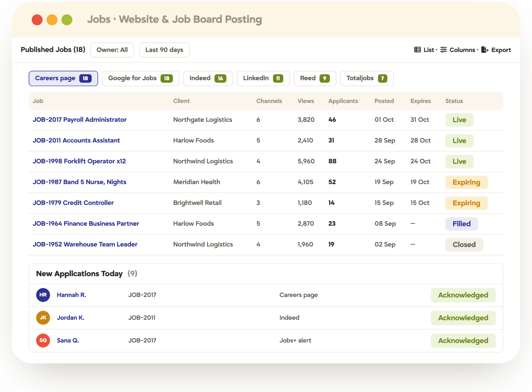532x392 pixels.
Task: Open JOB-2017 Payroll Administrator
Action: click(79, 120)
